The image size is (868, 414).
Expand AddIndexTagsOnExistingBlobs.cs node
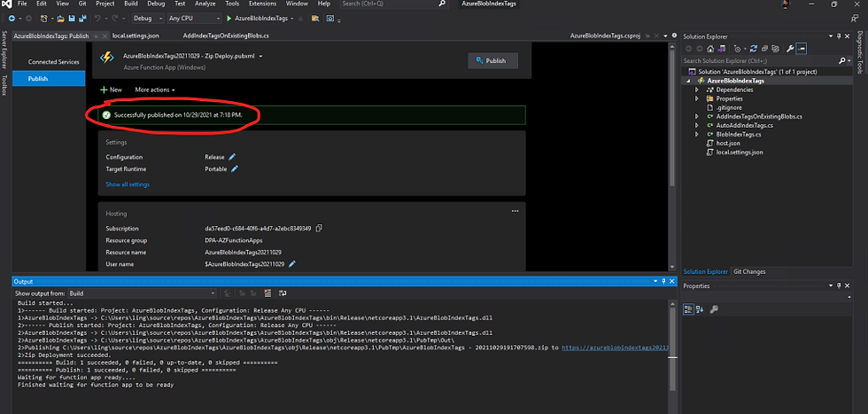tap(697, 117)
